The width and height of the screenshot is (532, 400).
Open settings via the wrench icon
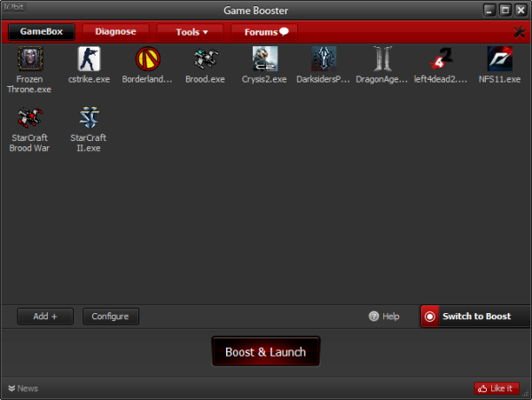[x=519, y=32]
